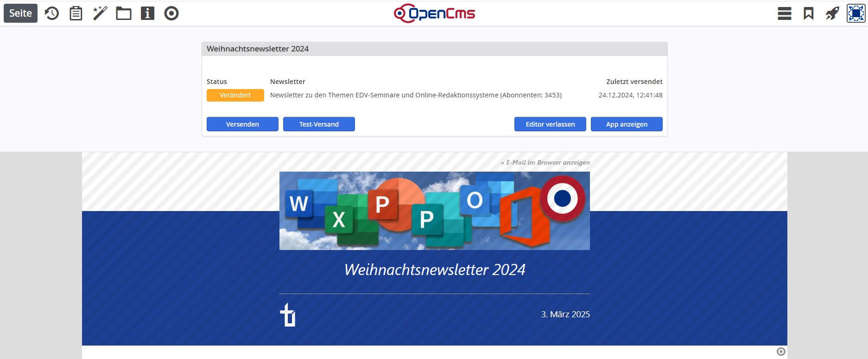Click the OpenCms logo
This screenshot has width=868, height=359.
(434, 13)
